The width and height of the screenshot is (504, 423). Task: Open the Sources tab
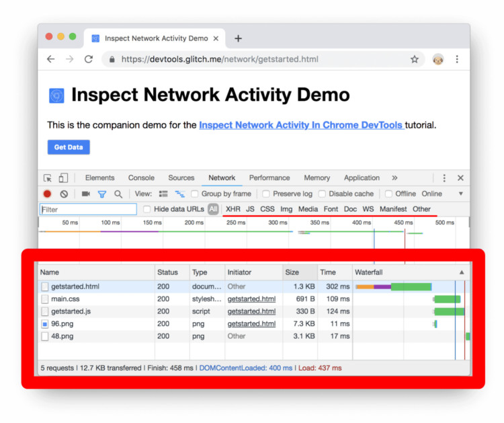[x=181, y=178]
